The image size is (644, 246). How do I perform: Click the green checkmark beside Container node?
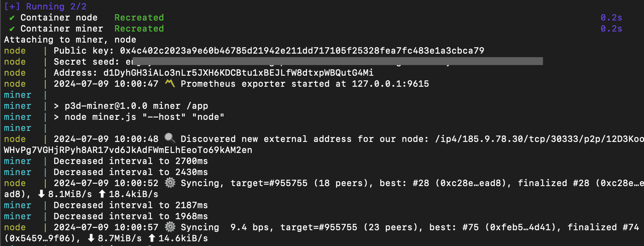pos(12,18)
